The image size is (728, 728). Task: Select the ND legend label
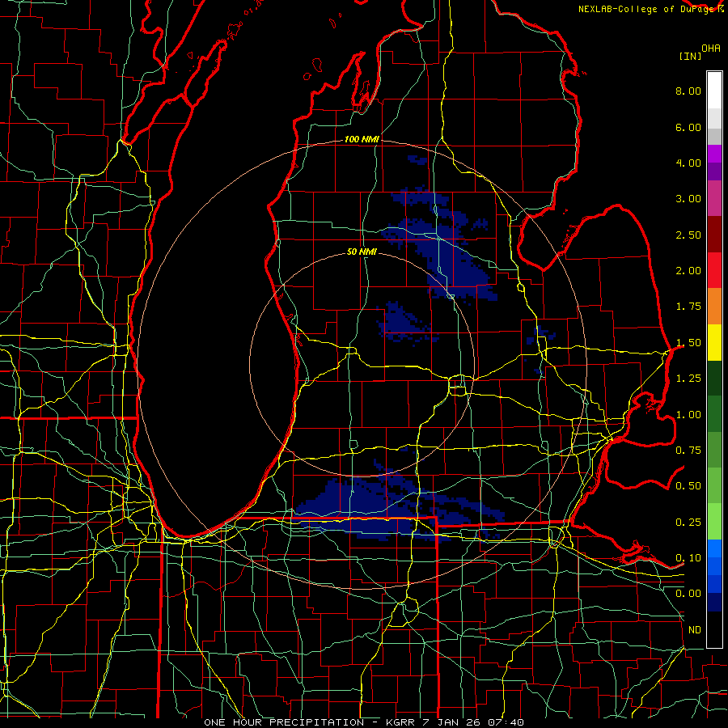[695, 630]
